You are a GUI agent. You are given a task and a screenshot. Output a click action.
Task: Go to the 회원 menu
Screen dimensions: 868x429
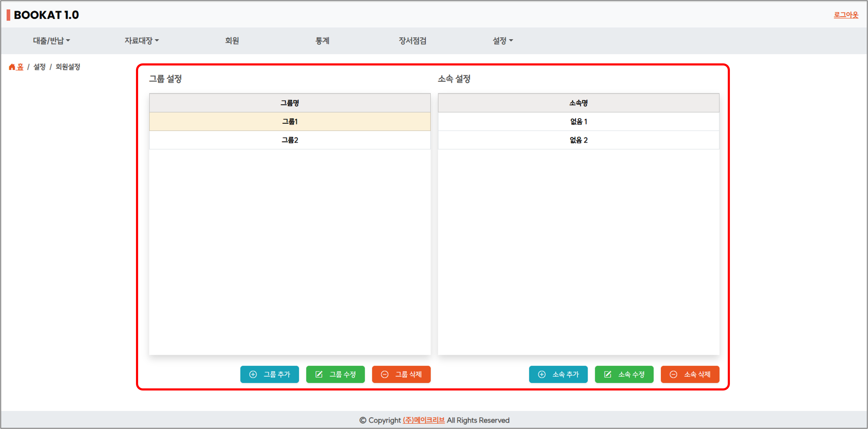232,41
